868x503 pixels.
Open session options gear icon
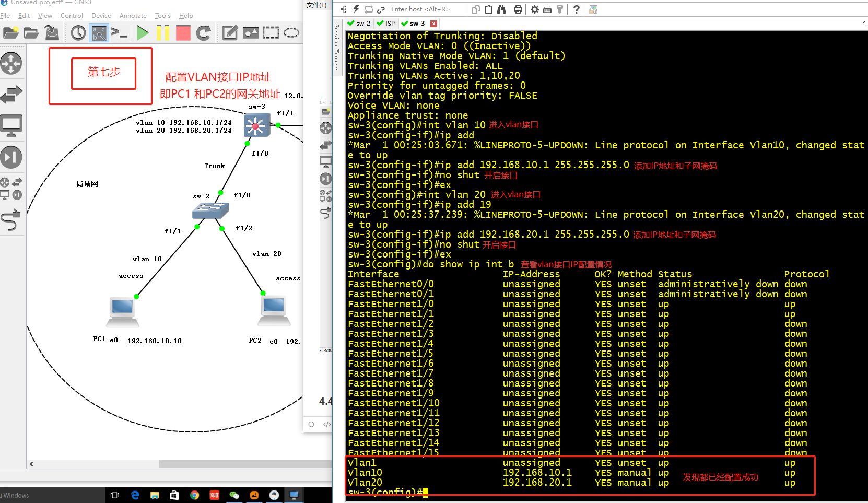pyautogui.click(x=535, y=9)
